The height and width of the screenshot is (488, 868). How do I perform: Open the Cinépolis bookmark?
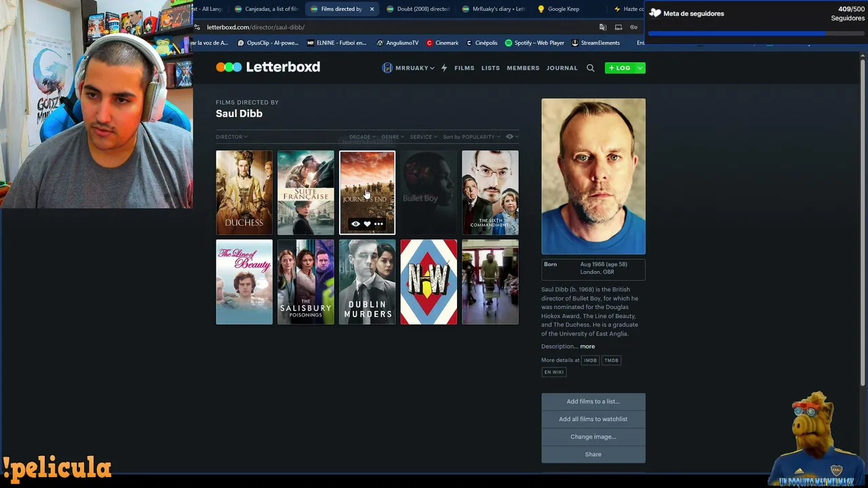481,43
